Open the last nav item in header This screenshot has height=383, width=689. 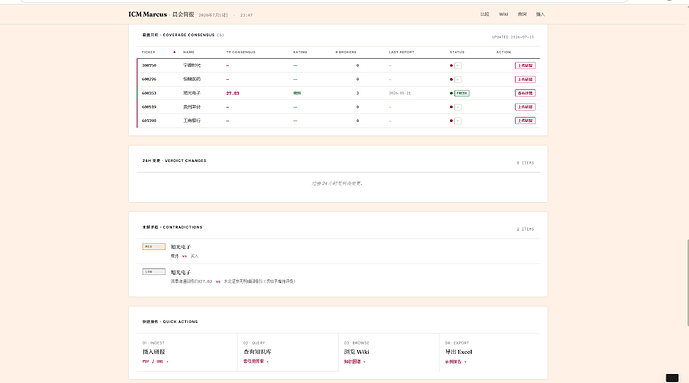540,14
